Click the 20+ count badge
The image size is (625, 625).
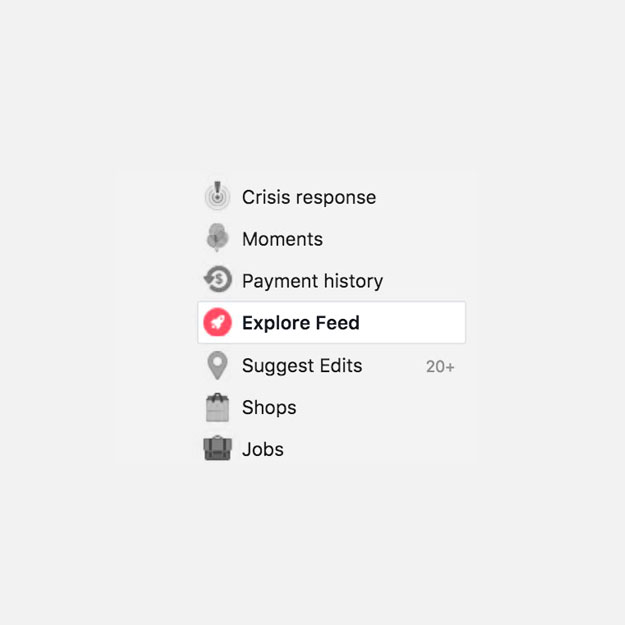(440, 366)
